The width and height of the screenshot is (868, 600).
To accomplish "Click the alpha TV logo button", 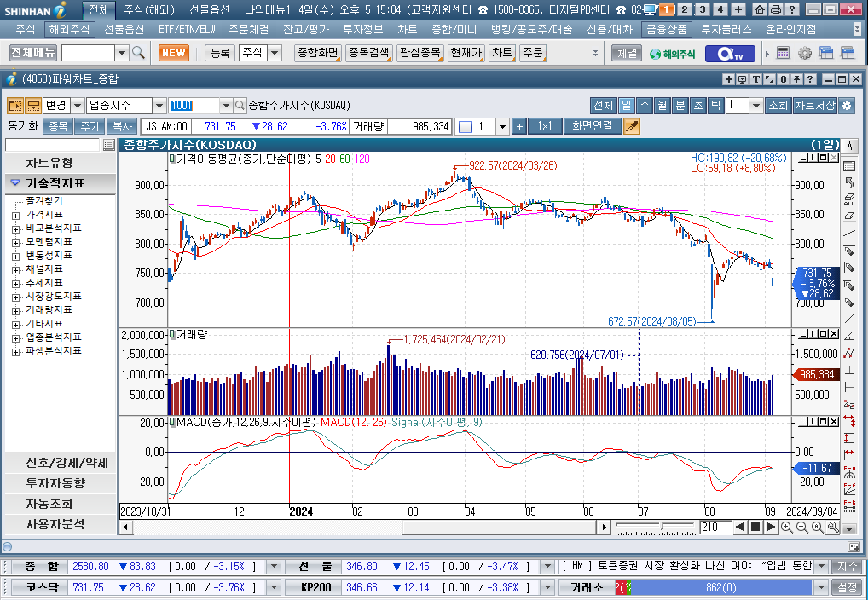I will [730, 53].
